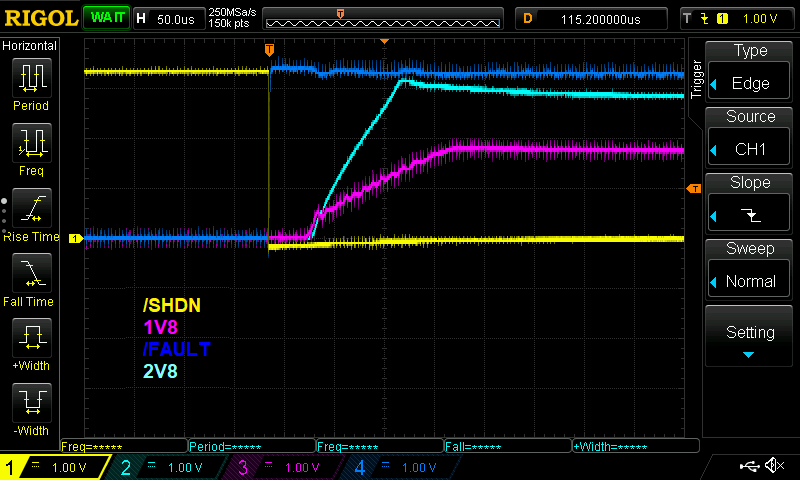Expand the trigger Setting submenu
Screen dimensions: 800x480
[x=748, y=336]
